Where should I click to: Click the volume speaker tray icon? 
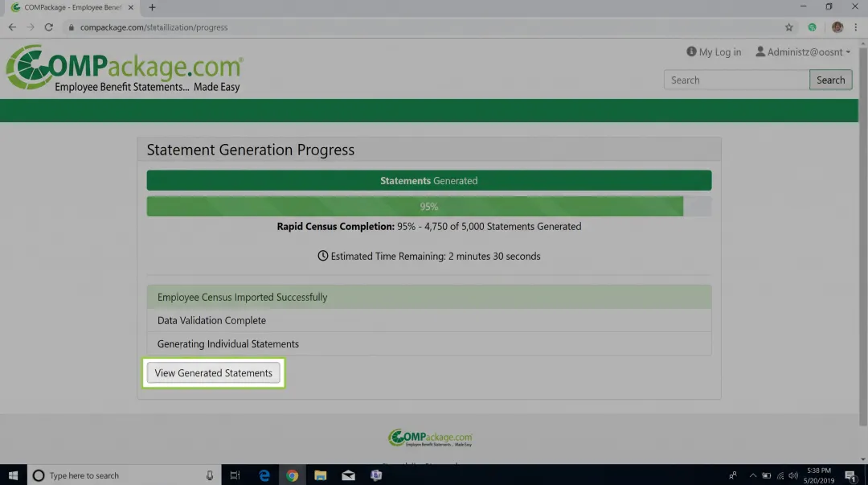tap(793, 475)
